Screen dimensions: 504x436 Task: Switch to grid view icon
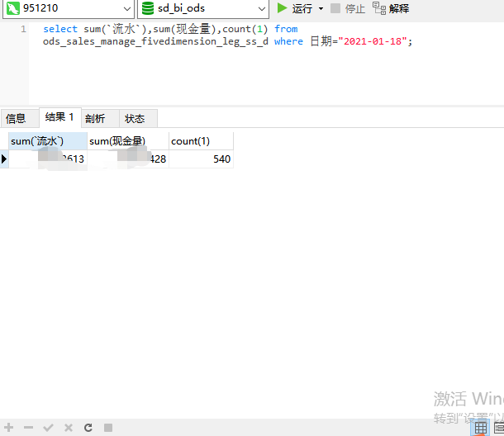click(x=481, y=428)
